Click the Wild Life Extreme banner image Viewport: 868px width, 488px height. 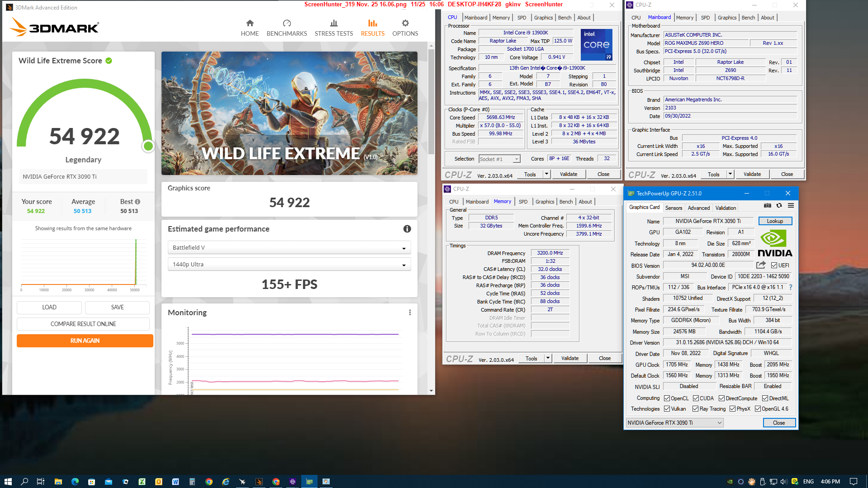click(x=289, y=113)
